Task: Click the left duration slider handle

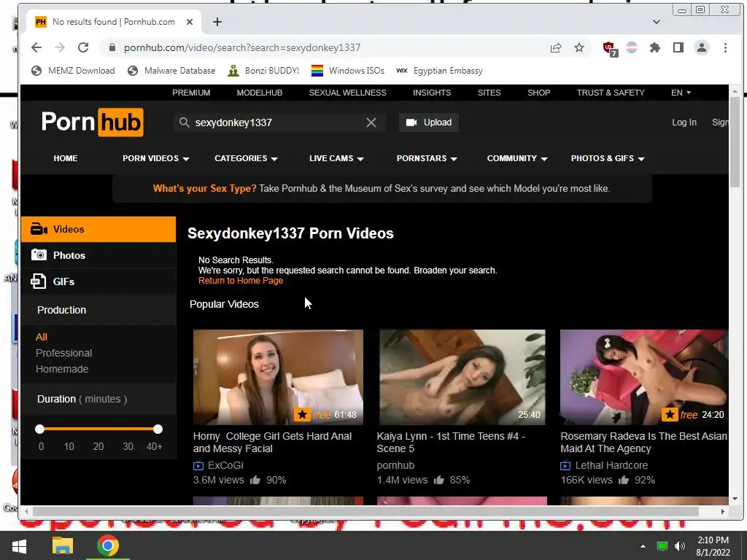Action: tap(39, 429)
